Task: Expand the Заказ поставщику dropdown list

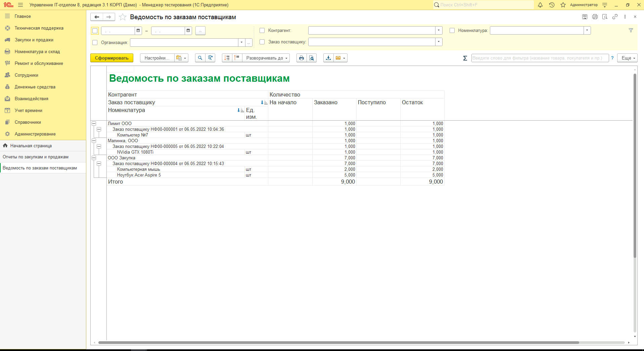Action: coord(439,42)
